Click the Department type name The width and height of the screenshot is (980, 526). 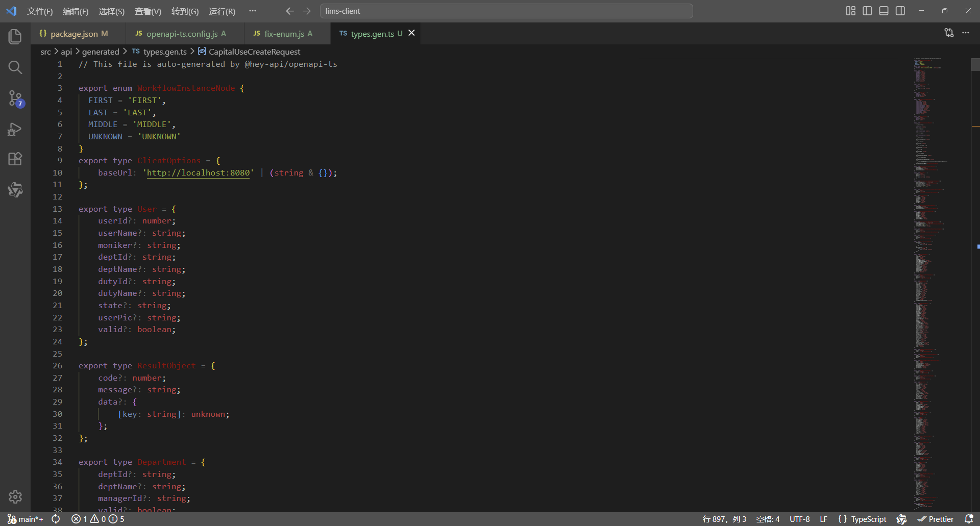(x=162, y=462)
